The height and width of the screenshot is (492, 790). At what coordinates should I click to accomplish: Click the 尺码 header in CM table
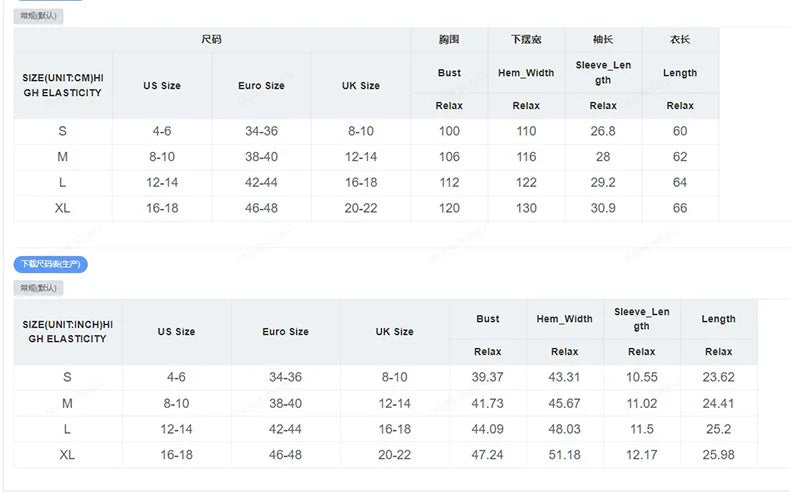[x=211, y=40]
